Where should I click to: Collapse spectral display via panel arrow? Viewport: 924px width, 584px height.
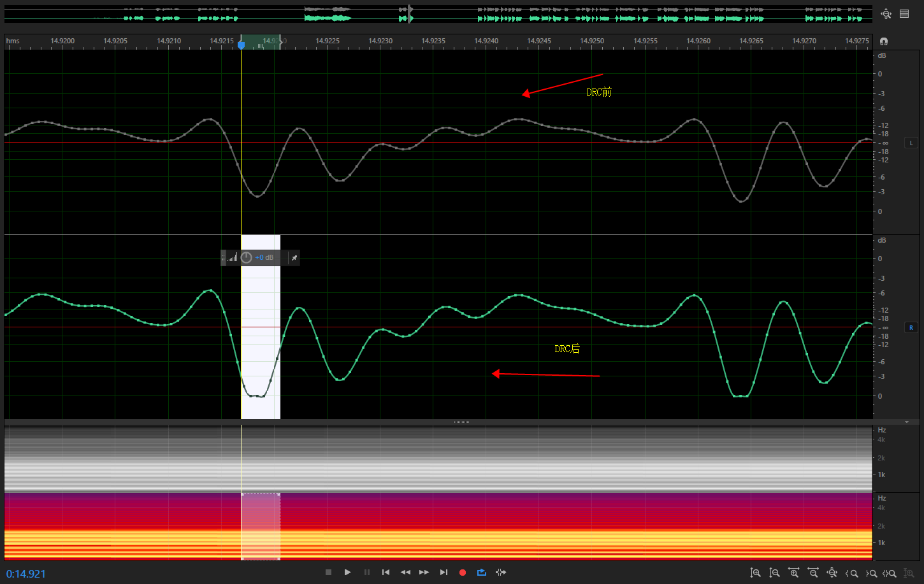(907, 422)
